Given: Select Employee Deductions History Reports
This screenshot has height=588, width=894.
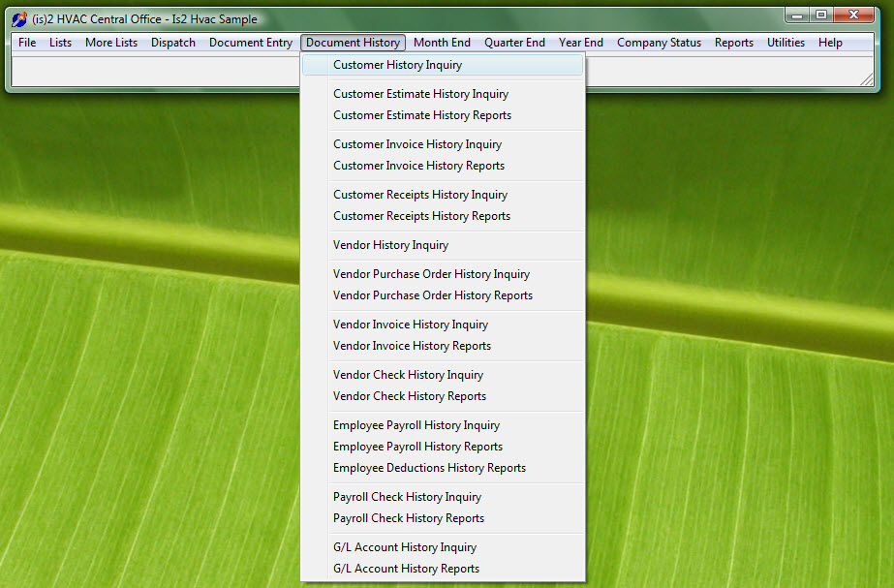Looking at the screenshot, I should [443, 468].
